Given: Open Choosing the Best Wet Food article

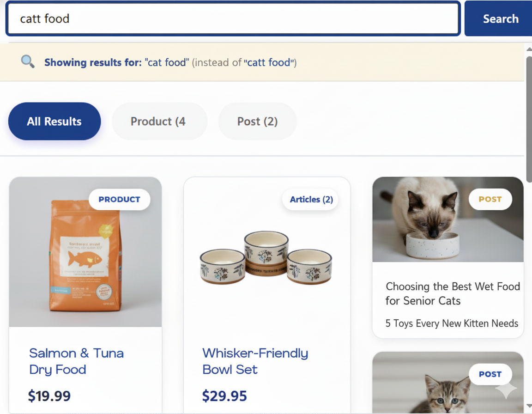Looking at the screenshot, I should tap(453, 293).
